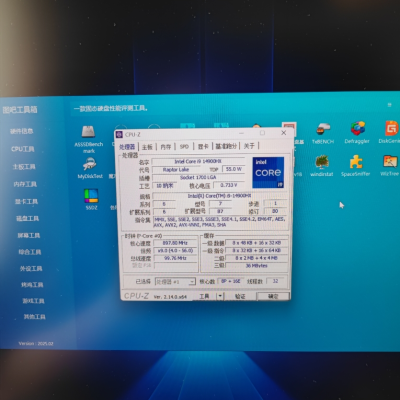Click the 确定 button in CPU-Z

273,296
